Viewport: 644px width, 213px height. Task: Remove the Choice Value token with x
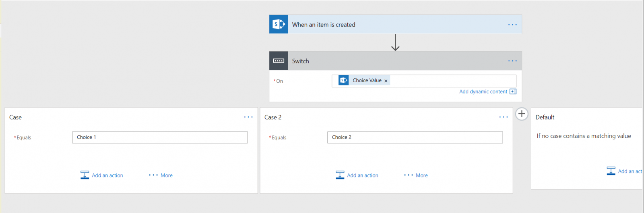coord(386,81)
